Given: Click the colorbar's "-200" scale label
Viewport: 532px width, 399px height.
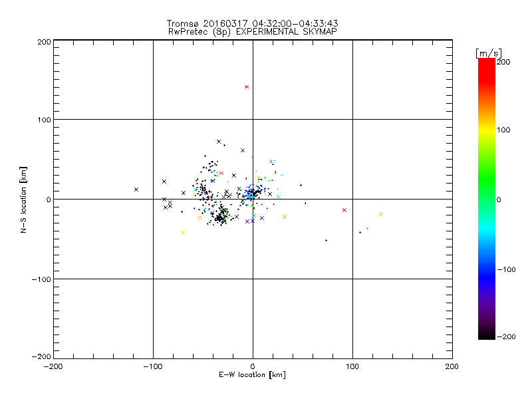Looking at the screenshot, I should tap(506, 336).
